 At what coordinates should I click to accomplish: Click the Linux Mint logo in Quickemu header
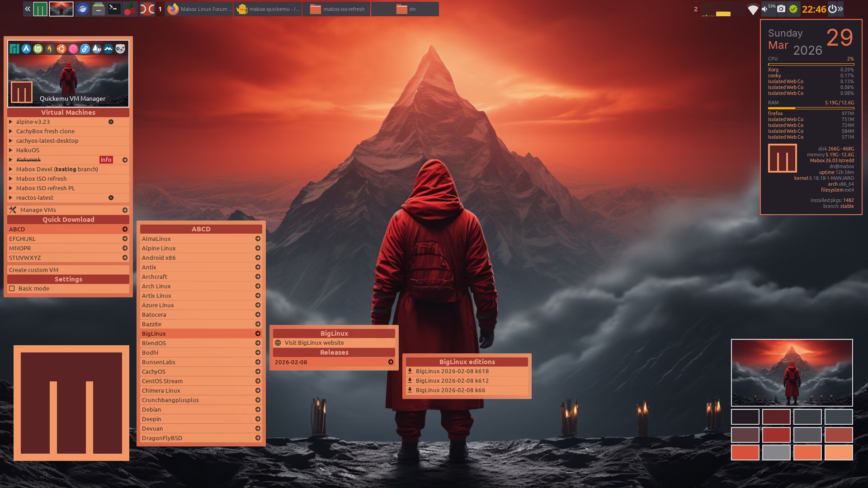(38, 49)
